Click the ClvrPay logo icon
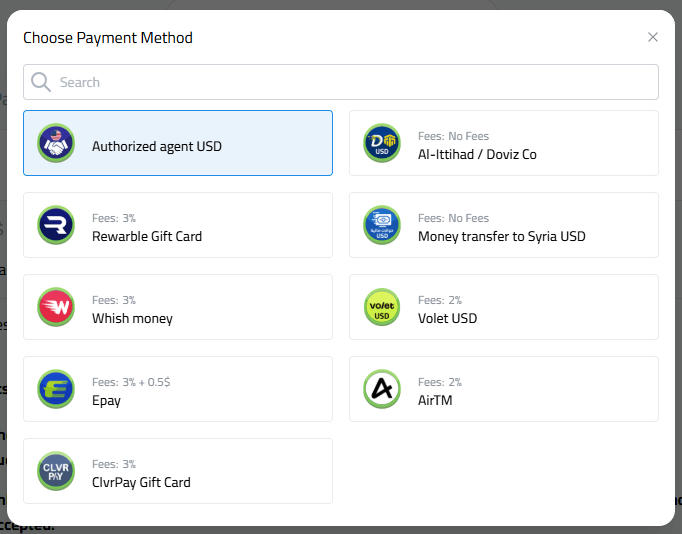 tap(56, 471)
